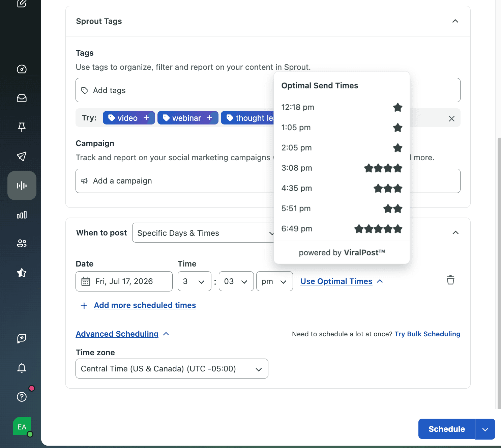
Task: Add the suggested webinar tag
Action: (x=188, y=118)
